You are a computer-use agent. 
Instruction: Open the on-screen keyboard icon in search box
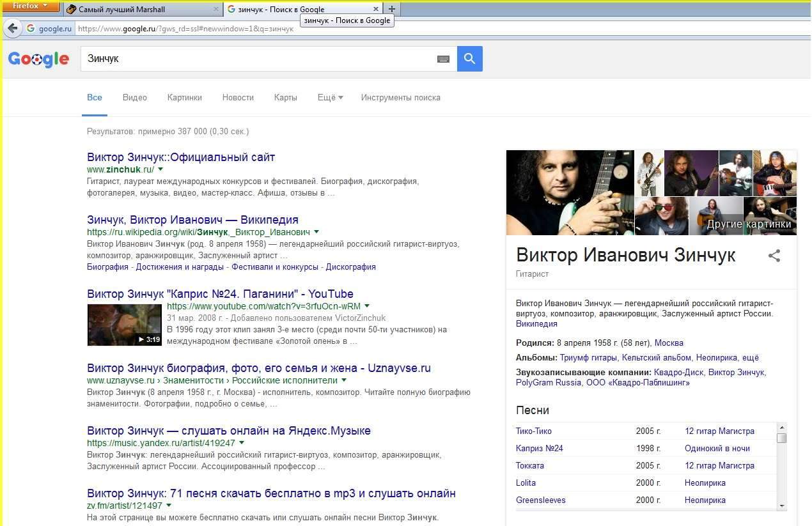click(443, 59)
